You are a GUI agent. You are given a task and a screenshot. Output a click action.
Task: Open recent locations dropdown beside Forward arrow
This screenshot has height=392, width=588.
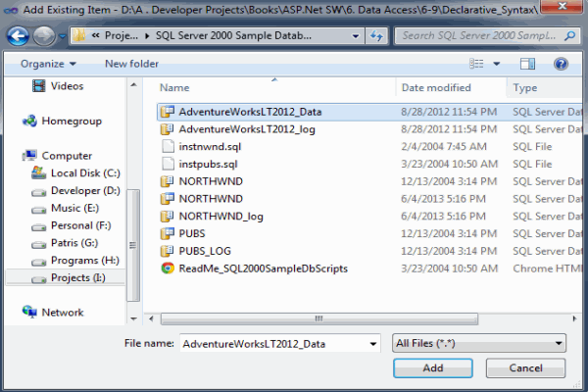pos(62,36)
